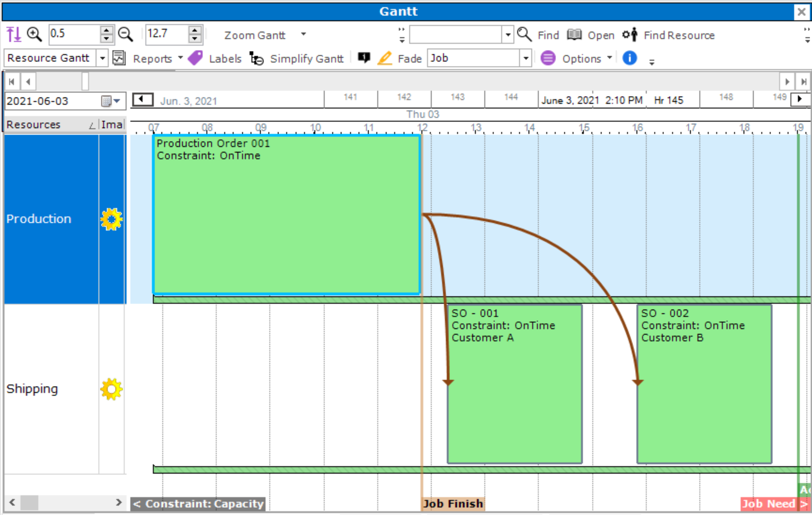Viewport: 812px width, 515px height.
Task: Click the Find Resource button label
Action: (x=679, y=35)
